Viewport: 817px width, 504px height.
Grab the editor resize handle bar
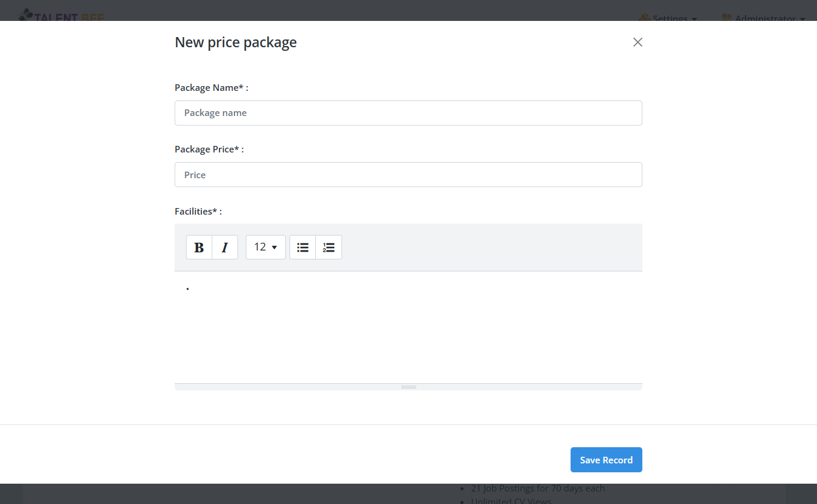click(x=408, y=387)
